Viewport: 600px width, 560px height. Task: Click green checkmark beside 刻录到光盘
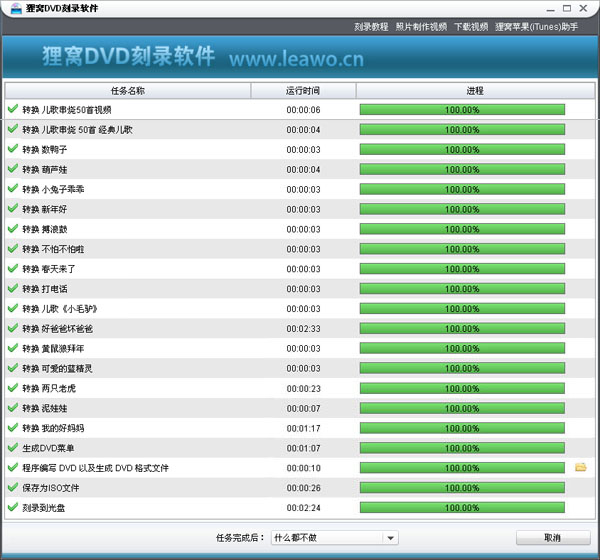(13, 506)
